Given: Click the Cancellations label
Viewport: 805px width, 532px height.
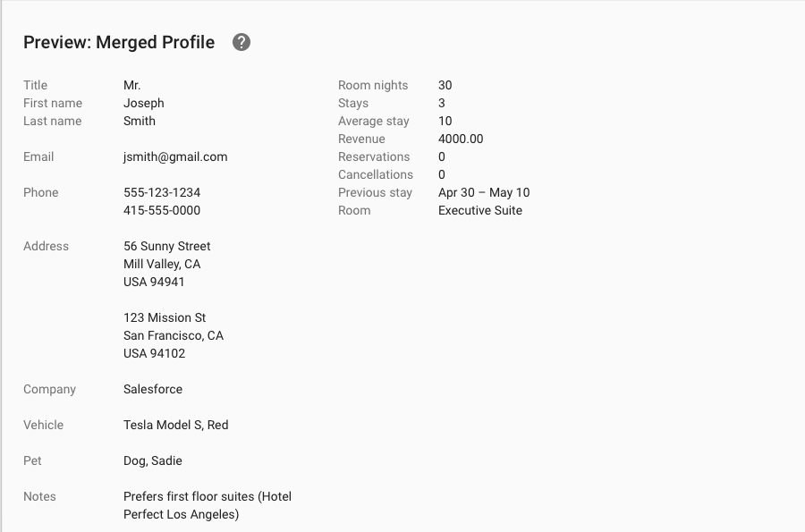Looking at the screenshot, I should [x=376, y=174].
